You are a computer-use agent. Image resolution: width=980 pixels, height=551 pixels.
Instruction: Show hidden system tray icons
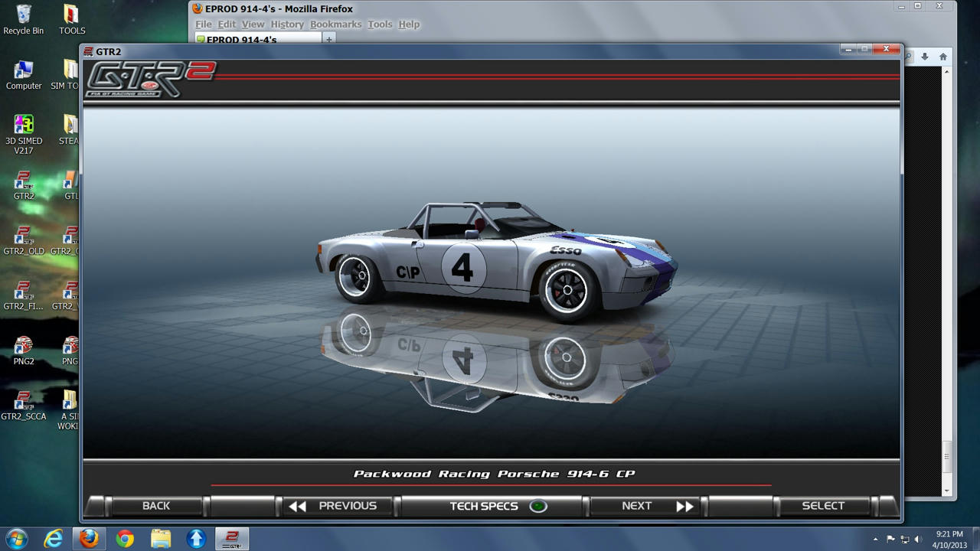(876, 539)
